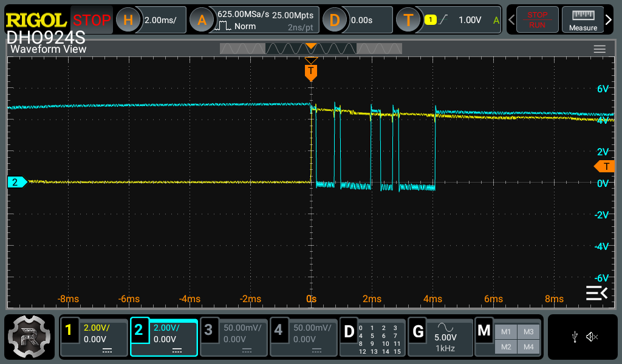The height and width of the screenshot is (364, 622).
Task: Click the USB connection status icon
Action: 575,337
